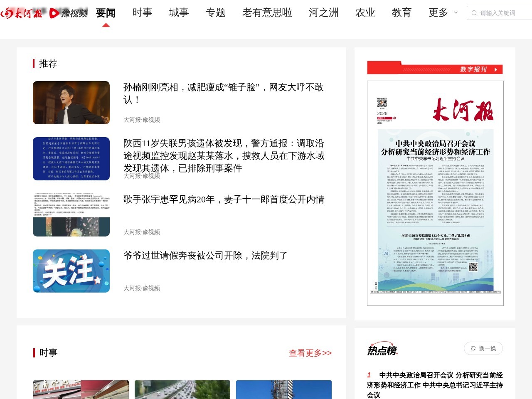Open the 孙楠 article thumbnail
This screenshot has width=532, height=399.
tap(71, 103)
